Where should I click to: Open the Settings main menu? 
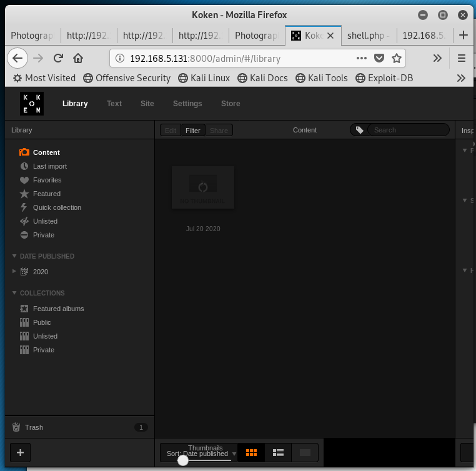[x=187, y=104]
